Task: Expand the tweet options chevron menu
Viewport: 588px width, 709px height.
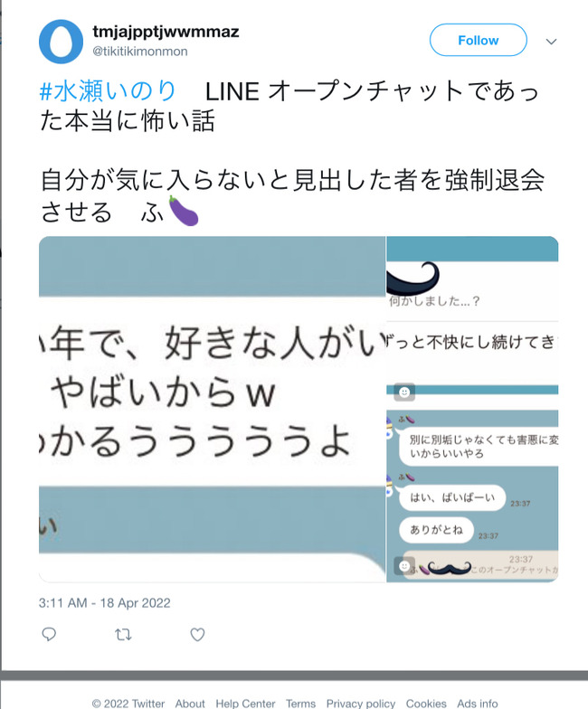Action: pos(551,42)
